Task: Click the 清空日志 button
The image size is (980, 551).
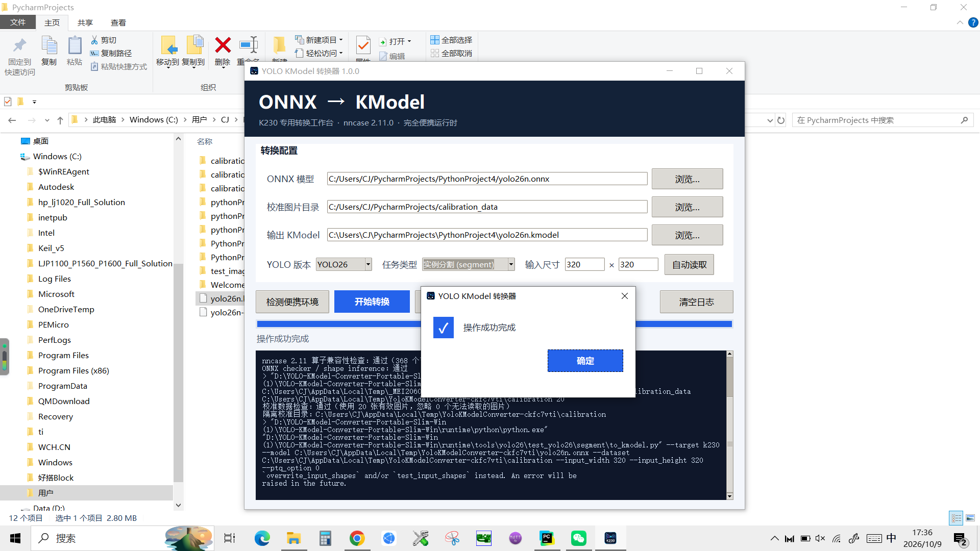Action: point(696,302)
